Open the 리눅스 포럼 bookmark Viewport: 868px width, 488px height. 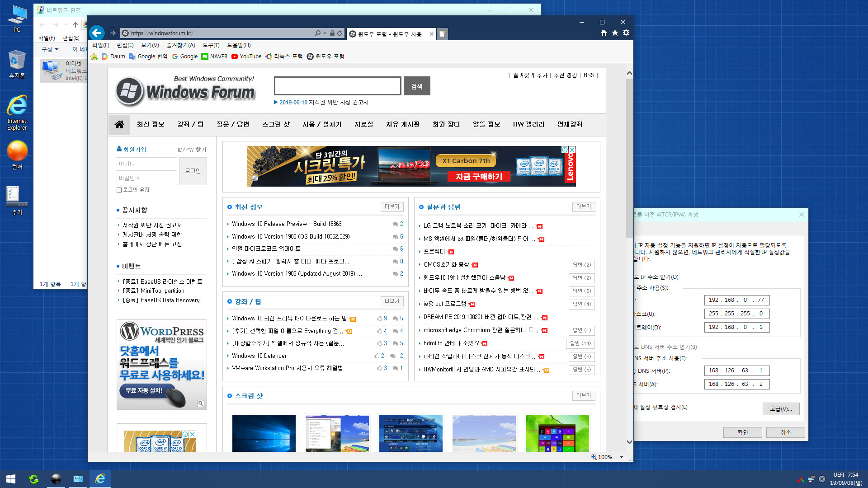click(x=284, y=56)
